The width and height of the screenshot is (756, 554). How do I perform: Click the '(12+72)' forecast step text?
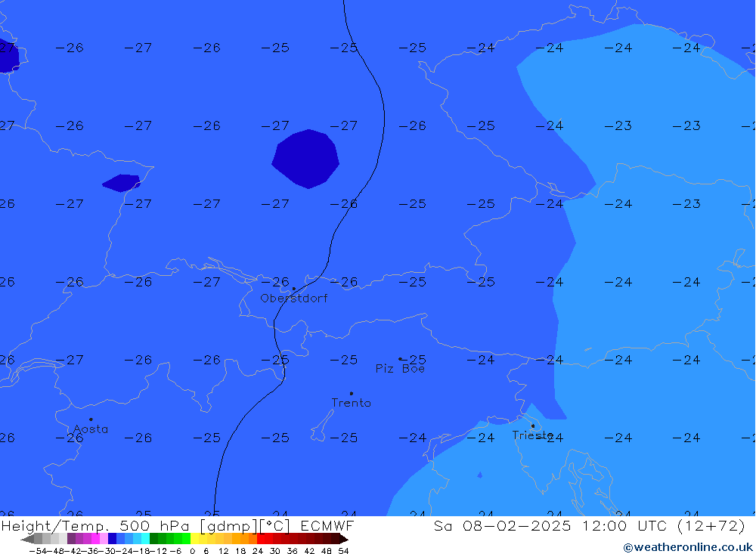[711, 525]
